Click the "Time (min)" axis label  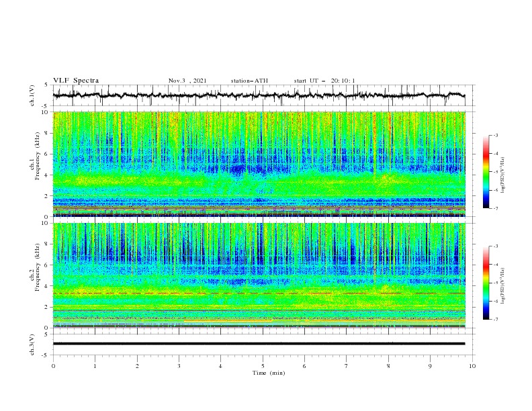coord(269,373)
